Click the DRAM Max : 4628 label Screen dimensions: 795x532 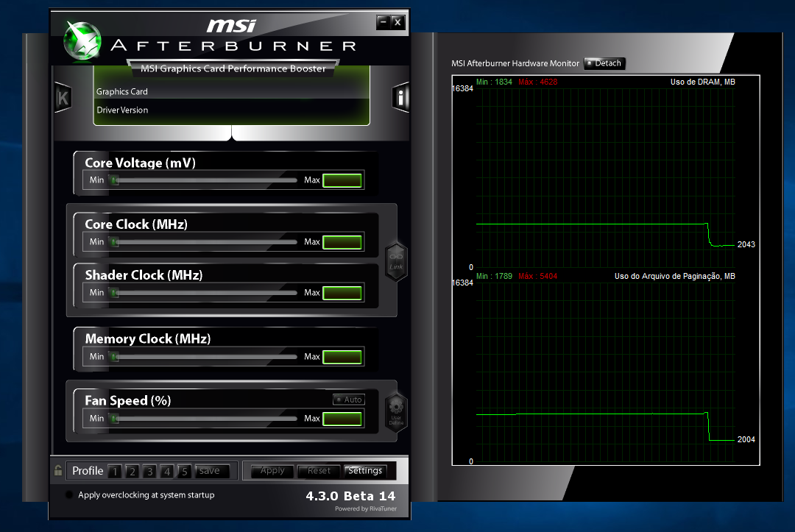click(538, 82)
